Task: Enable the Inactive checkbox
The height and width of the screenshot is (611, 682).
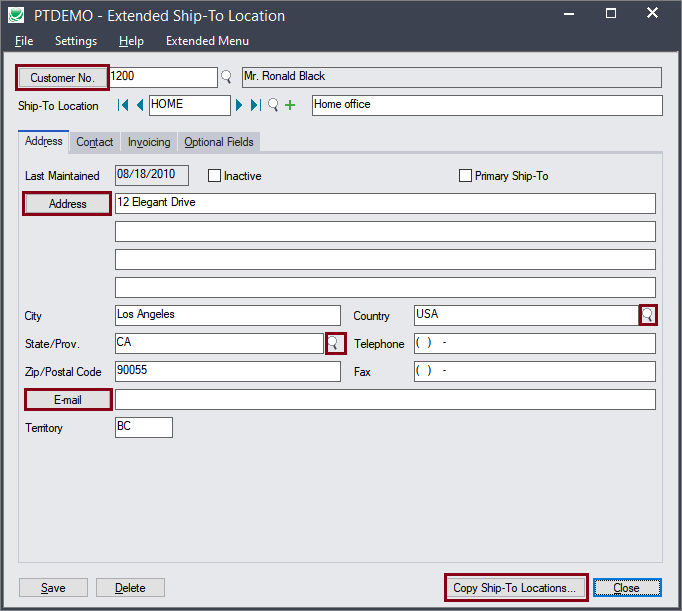Action: click(214, 176)
